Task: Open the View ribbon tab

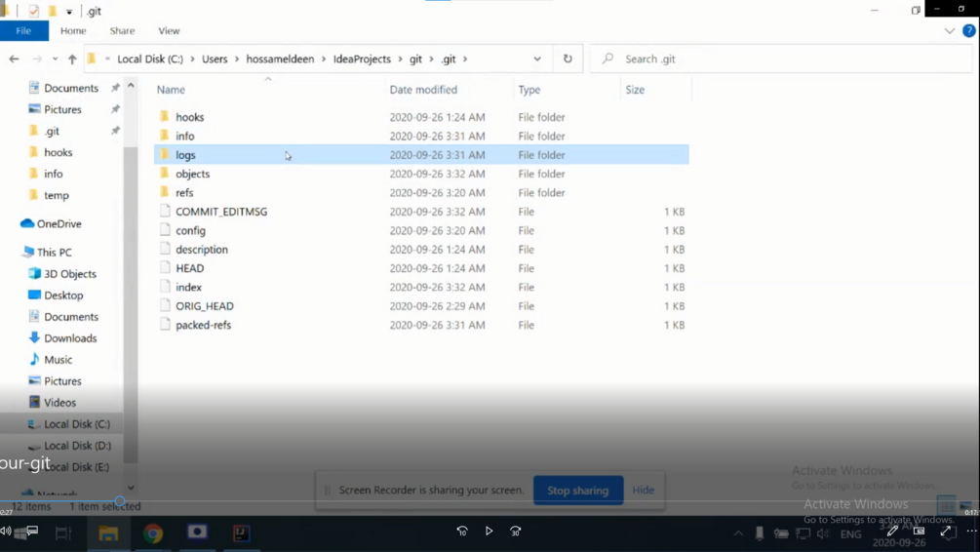Action: (169, 30)
